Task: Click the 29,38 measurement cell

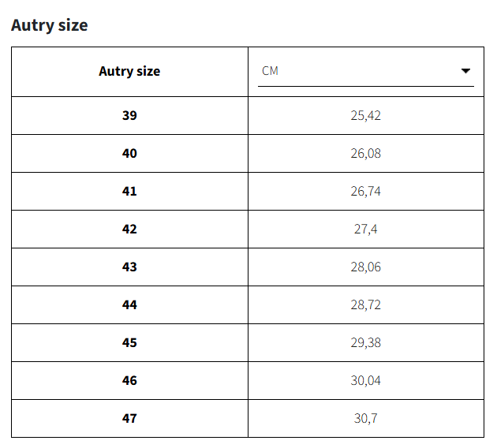Action: click(365, 342)
